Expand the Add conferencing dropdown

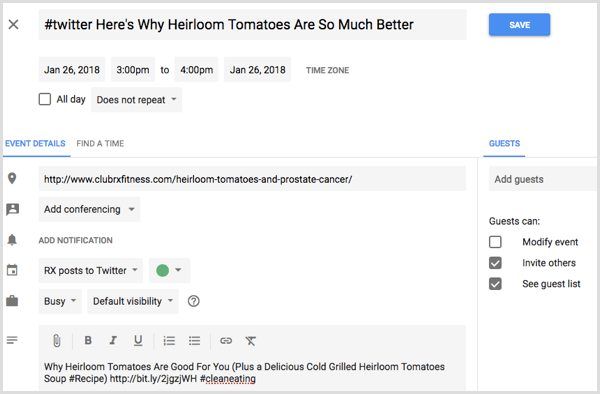pos(89,209)
